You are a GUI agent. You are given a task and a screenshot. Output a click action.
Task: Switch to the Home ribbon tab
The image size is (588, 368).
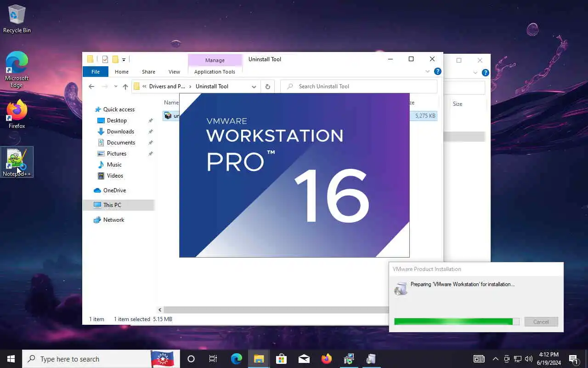pyautogui.click(x=122, y=72)
